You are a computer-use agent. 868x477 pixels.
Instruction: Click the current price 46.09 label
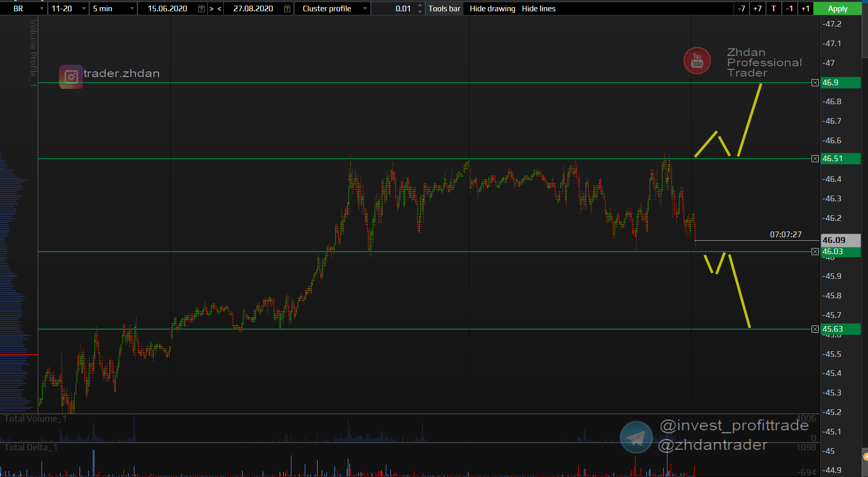840,240
